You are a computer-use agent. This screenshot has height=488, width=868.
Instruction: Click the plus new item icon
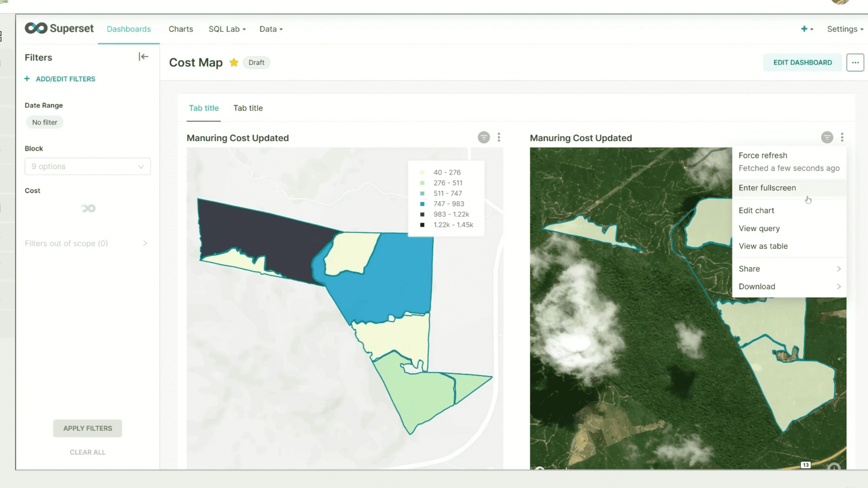[x=804, y=29]
